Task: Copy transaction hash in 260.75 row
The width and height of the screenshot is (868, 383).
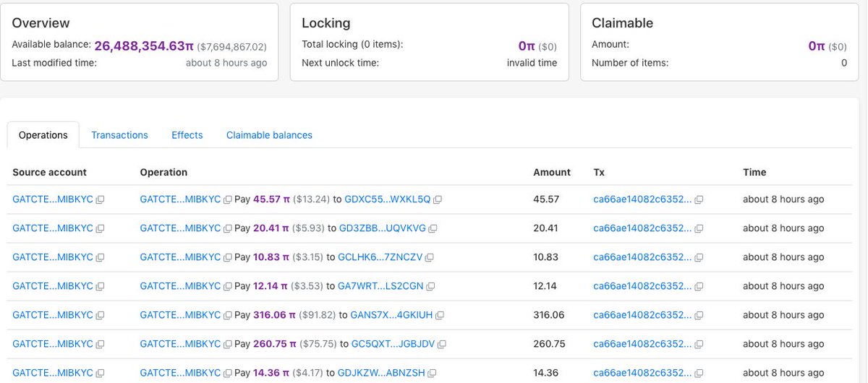Action: [699, 344]
